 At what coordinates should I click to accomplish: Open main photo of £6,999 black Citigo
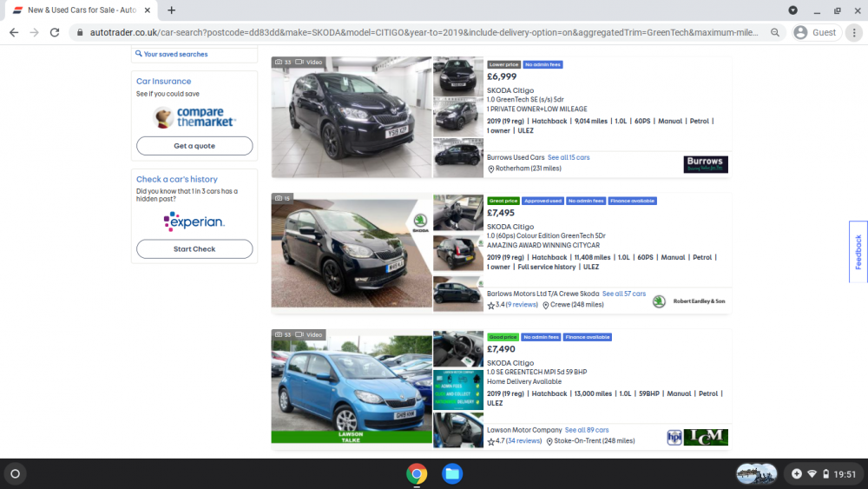(351, 117)
